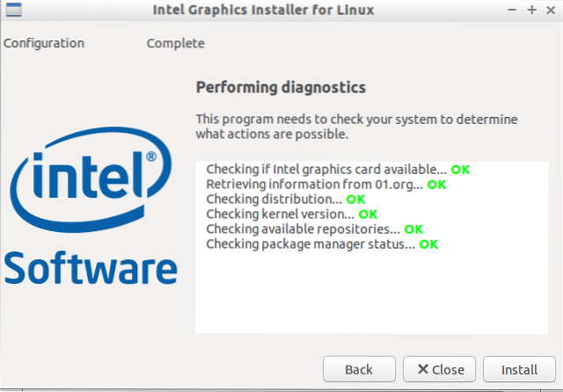Click the Close button at the bottom
Viewport: 563px width, 392px height.
(x=439, y=369)
